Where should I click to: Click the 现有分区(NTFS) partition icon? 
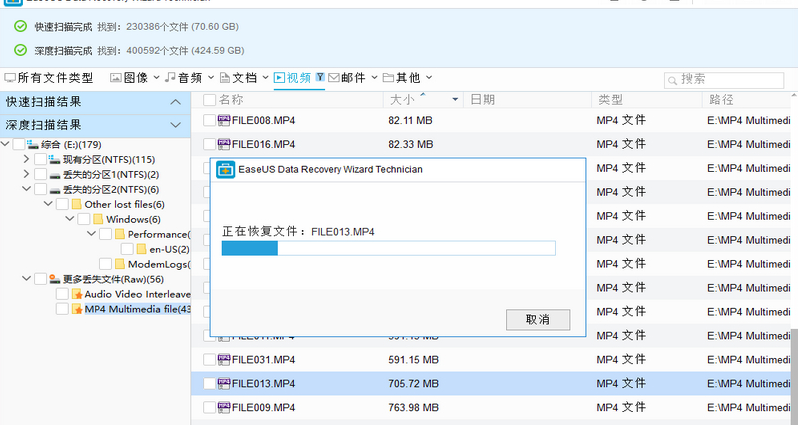pos(54,160)
